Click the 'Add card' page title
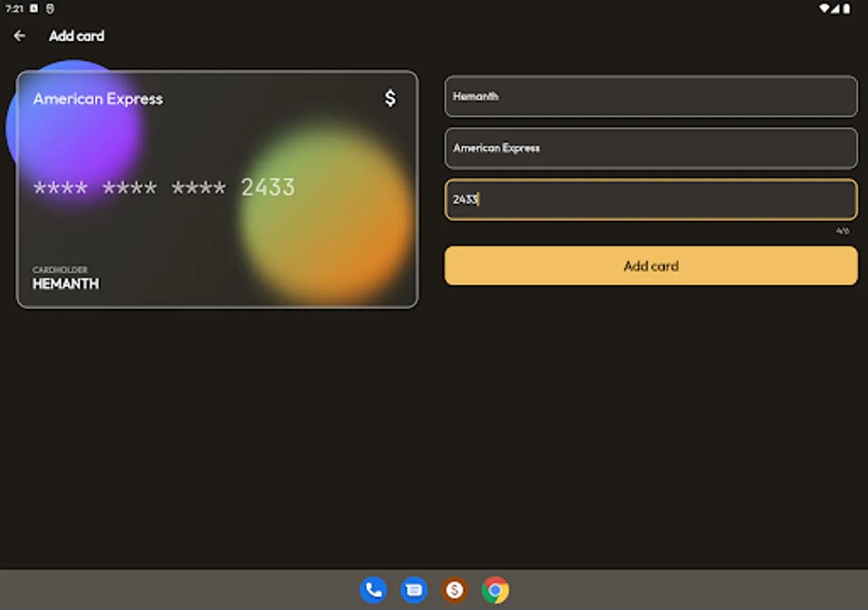The image size is (868, 610). tap(77, 36)
